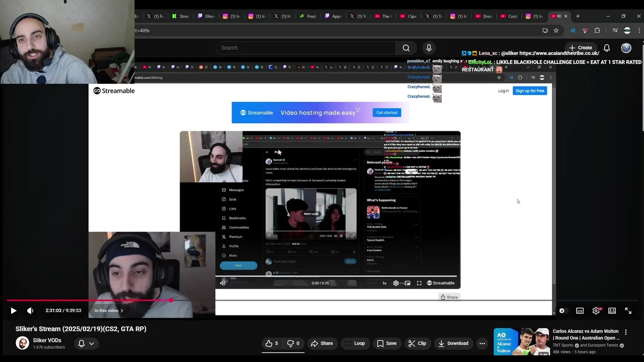The height and width of the screenshot is (362, 644).
Task: Open Carlos Alcaraz vs Adam Walton thumbnail
Action: [521, 342]
